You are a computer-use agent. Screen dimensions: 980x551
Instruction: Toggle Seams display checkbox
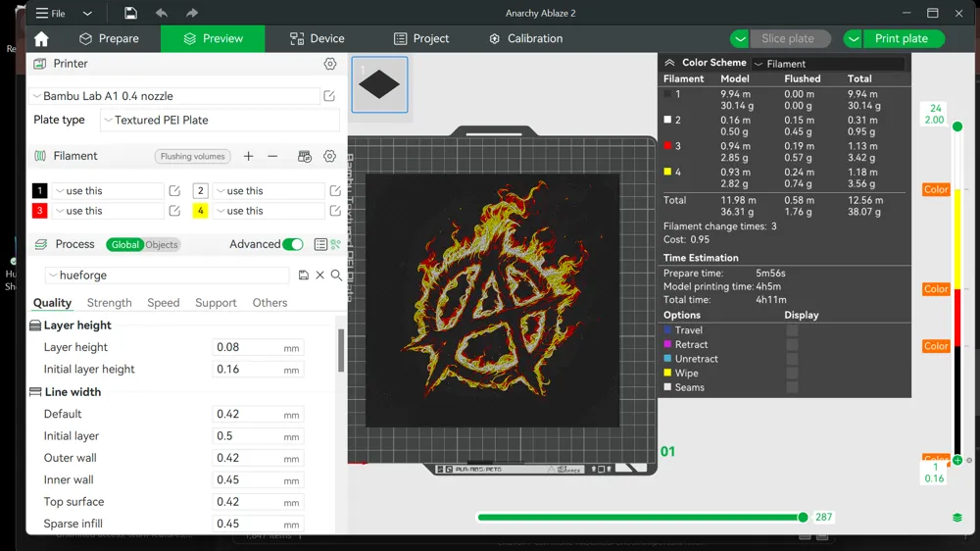click(x=792, y=388)
